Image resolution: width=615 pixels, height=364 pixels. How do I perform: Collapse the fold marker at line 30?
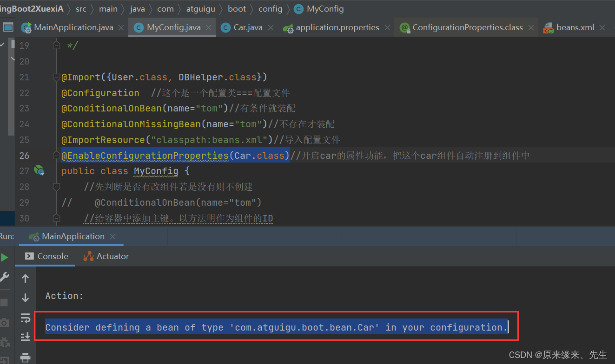[x=56, y=218]
